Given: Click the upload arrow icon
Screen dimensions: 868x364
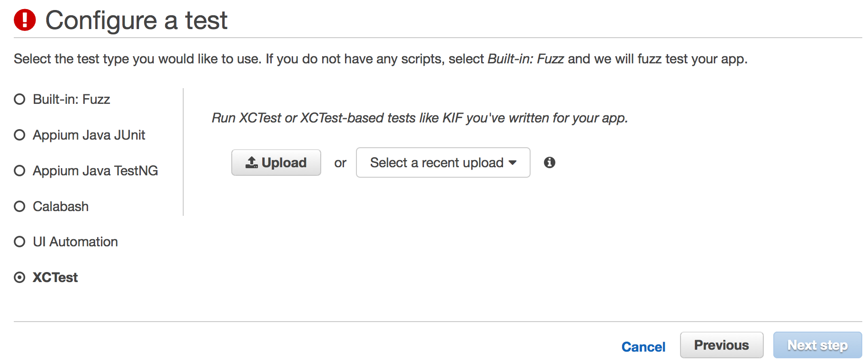Looking at the screenshot, I should point(251,162).
